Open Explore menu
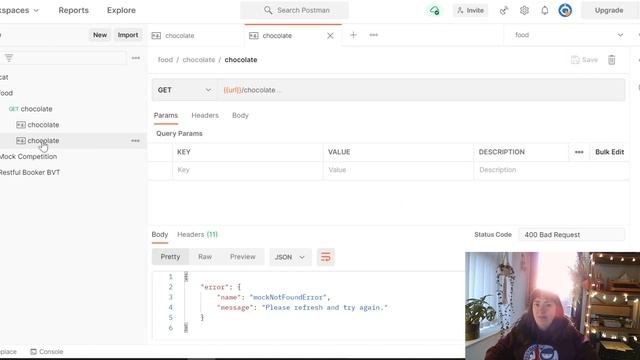Screen dimensions: 640x360 (121, 10)
